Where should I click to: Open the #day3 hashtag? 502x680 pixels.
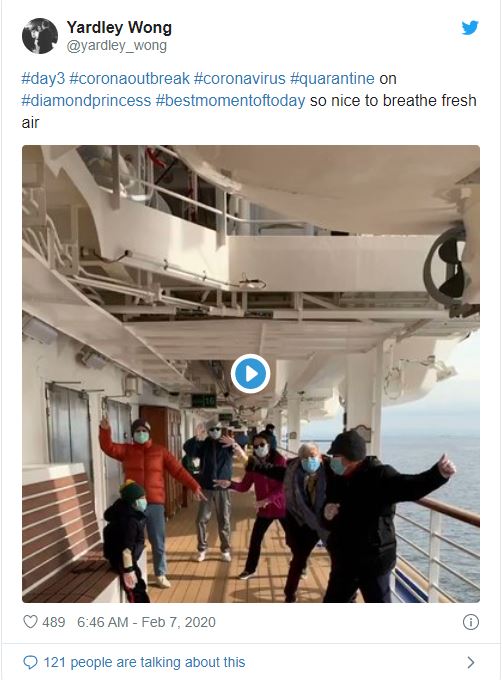coord(43,78)
